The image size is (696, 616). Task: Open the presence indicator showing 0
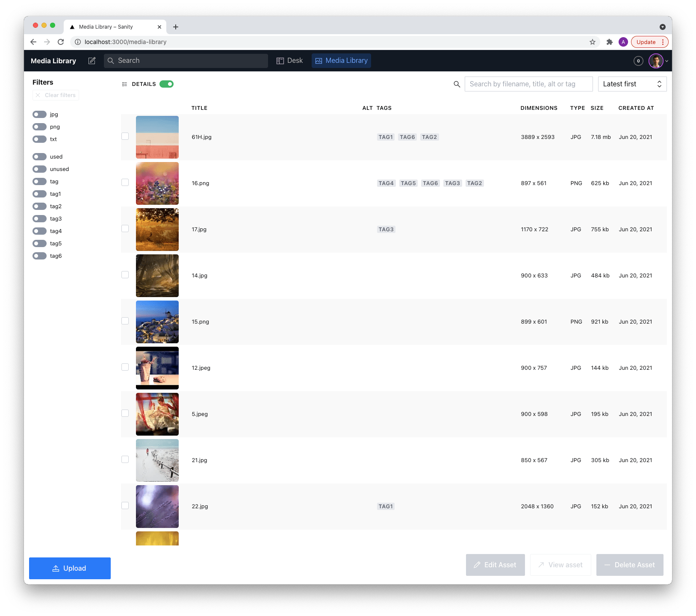point(638,61)
